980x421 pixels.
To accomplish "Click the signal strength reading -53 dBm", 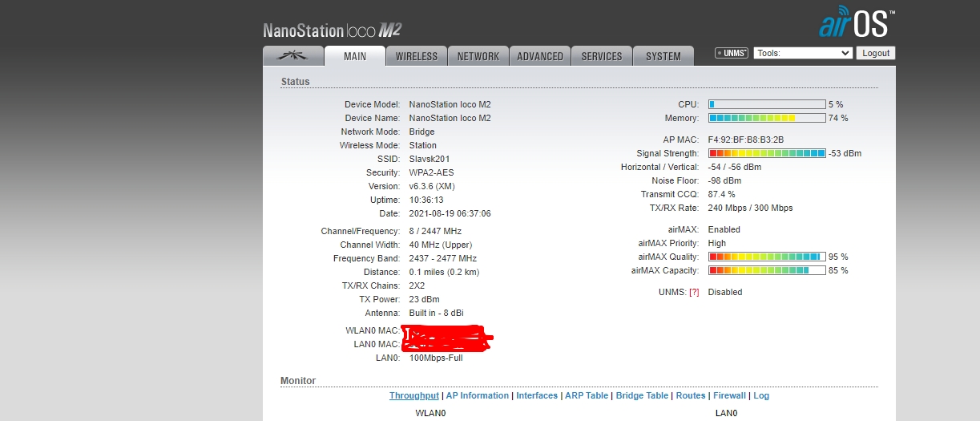I will point(845,153).
